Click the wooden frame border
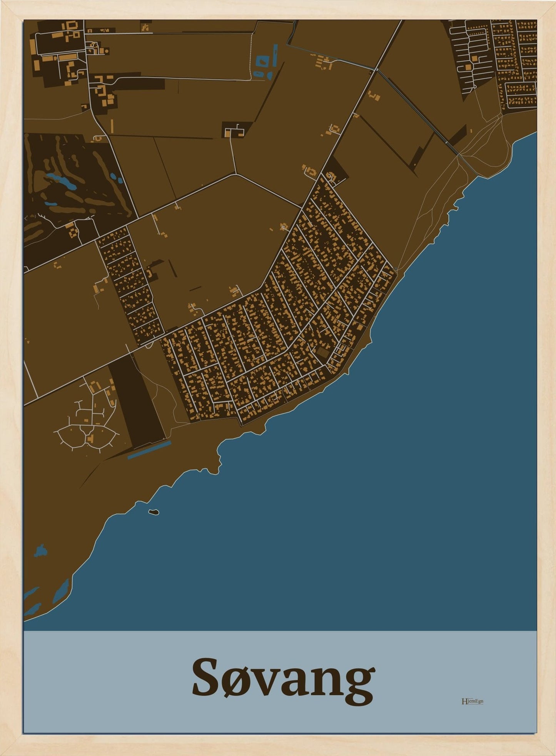The height and width of the screenshot is (756, 556). (x=278, y=10)
